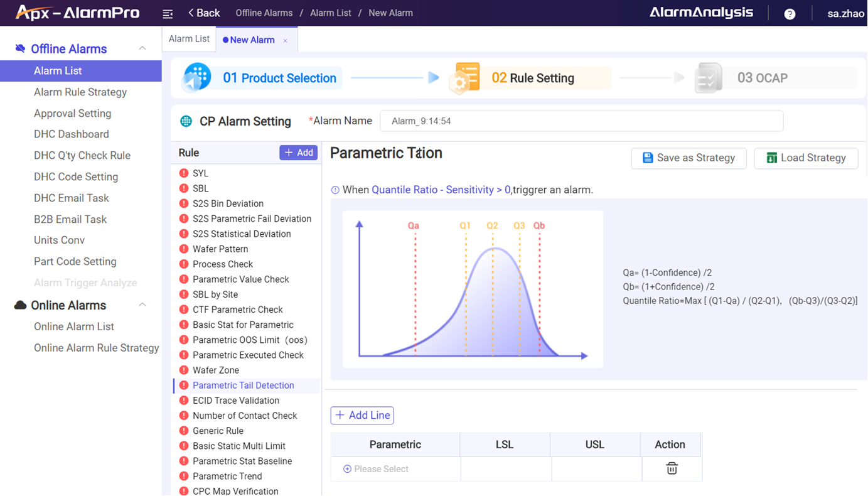
Task: Open the Please Select parametric dropdown
Action: pos(377,468)
